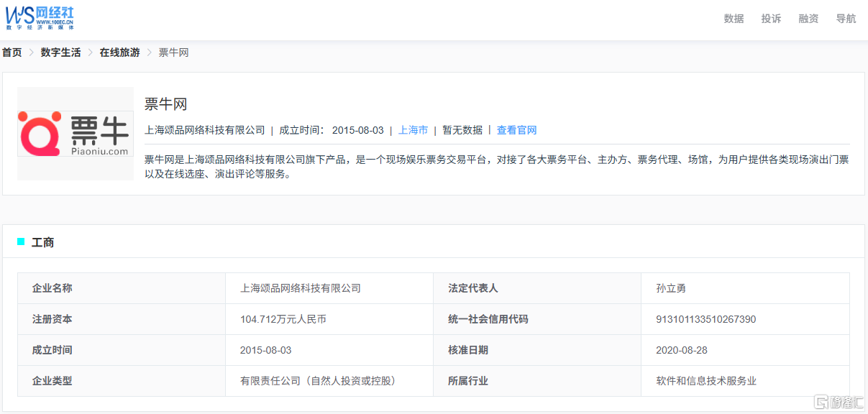The height and width of the screenshot is (414, 868).
Task: Click the 所属行业 table label
Action: click(x=468, y=381)
